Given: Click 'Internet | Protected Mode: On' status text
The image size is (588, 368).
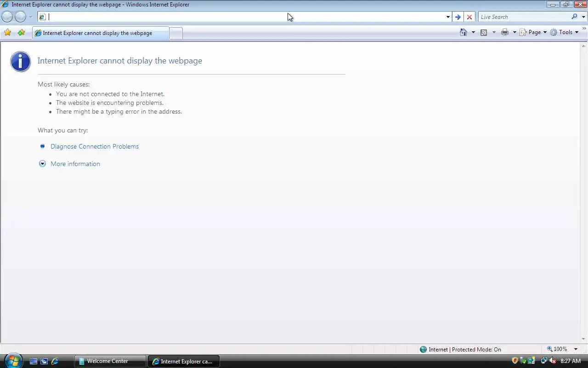Looking at the screenshot, I should pyautogui.click(x=465, y=350).
